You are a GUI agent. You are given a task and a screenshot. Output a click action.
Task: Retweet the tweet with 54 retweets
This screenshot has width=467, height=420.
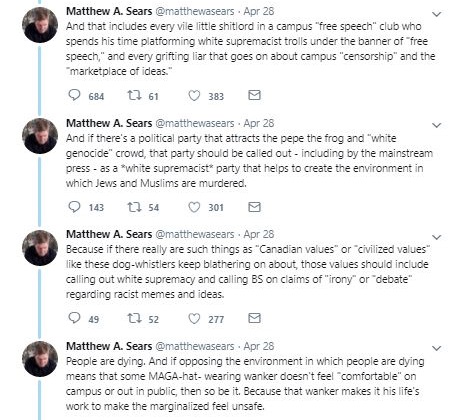tap(134, 207)
